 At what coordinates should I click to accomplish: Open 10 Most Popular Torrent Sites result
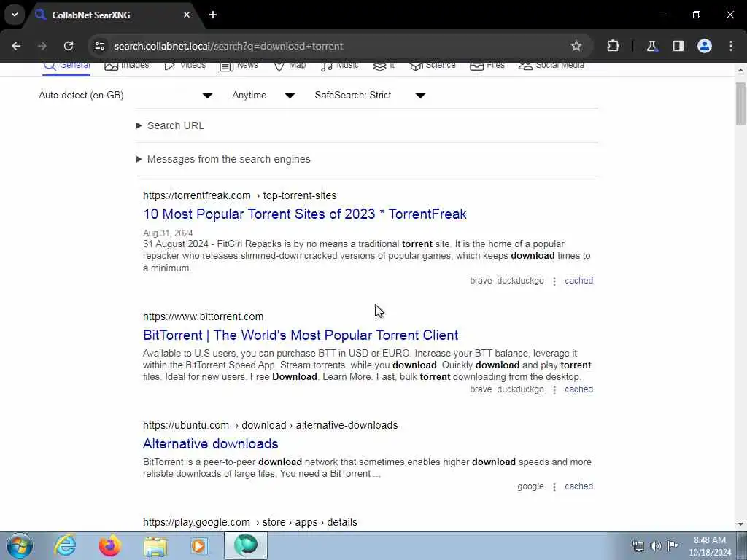pyautogui.click(x=305, y=214)
